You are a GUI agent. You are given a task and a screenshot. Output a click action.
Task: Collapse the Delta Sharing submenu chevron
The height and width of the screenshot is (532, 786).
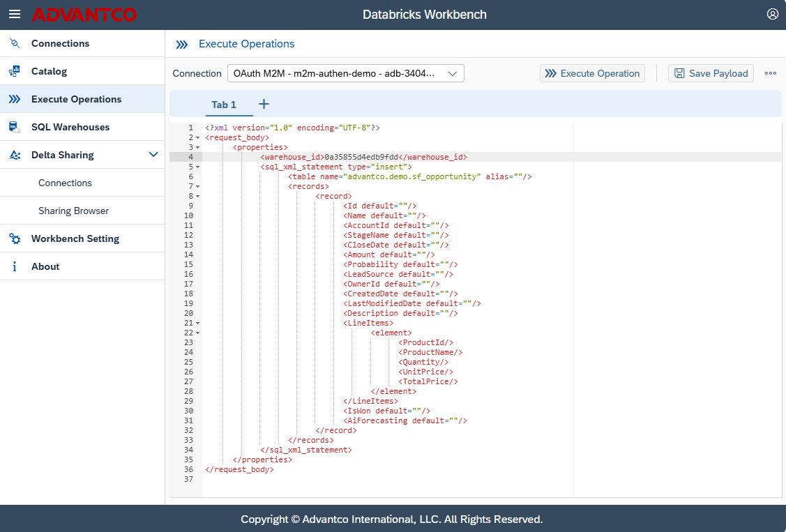[x=153, y=155]
